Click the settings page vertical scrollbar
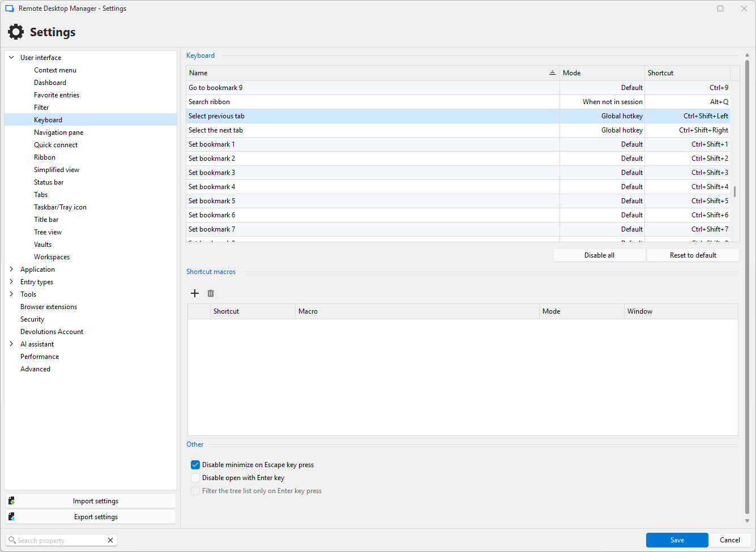 coord(747,286)
